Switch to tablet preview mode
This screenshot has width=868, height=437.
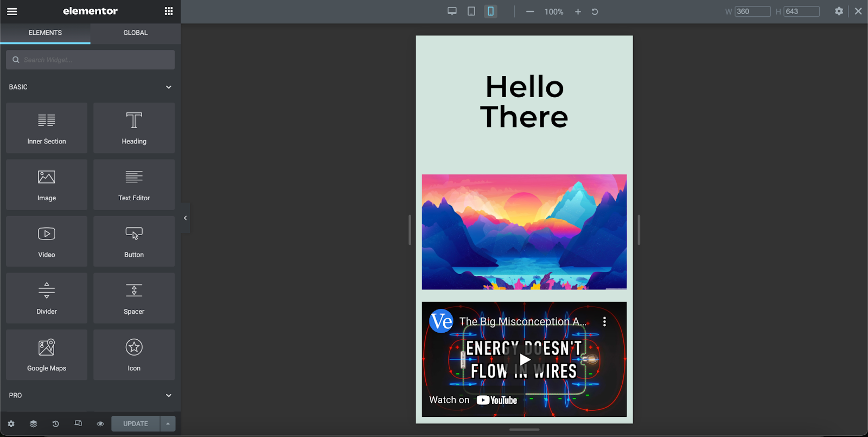[x=471, y=11]
